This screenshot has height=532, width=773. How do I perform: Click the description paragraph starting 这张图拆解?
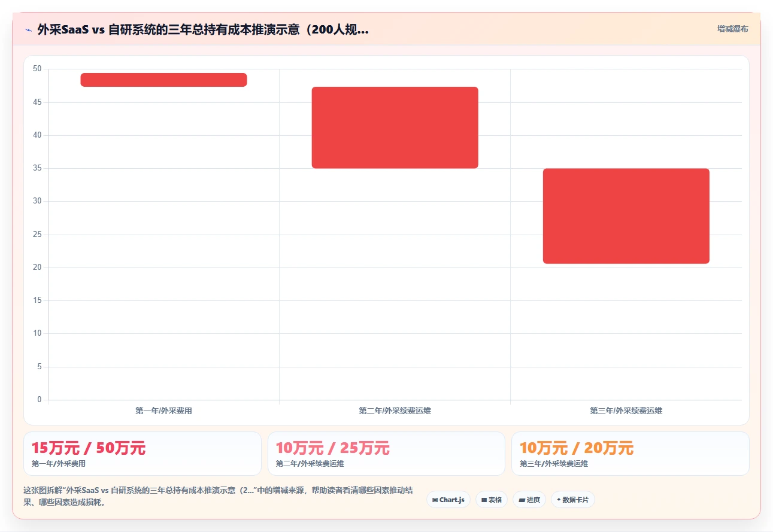point(219,496)
